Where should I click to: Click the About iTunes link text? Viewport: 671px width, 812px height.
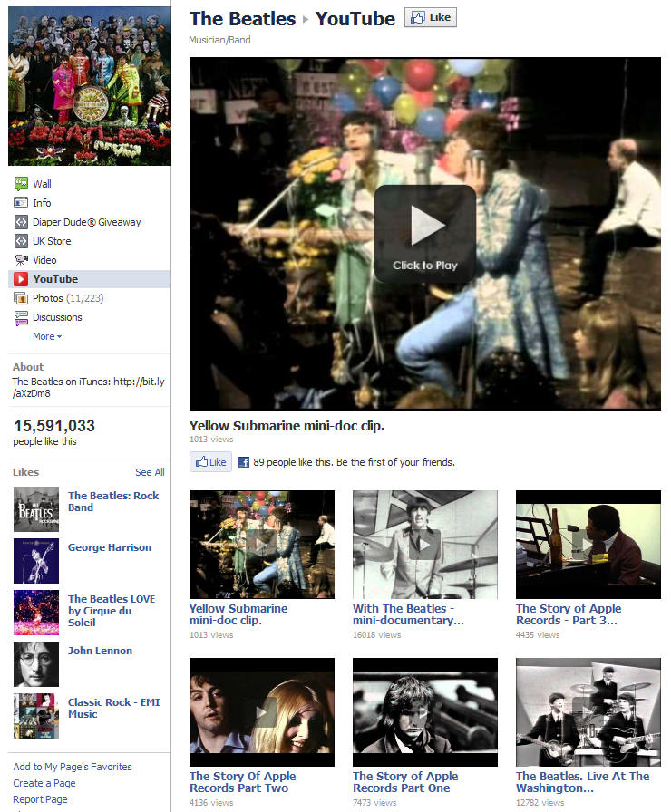pyautogui.click(x=88, y=387)
